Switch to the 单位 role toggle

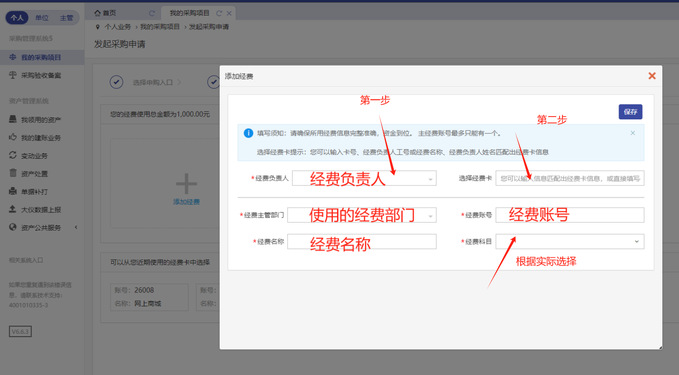[42, 18]
